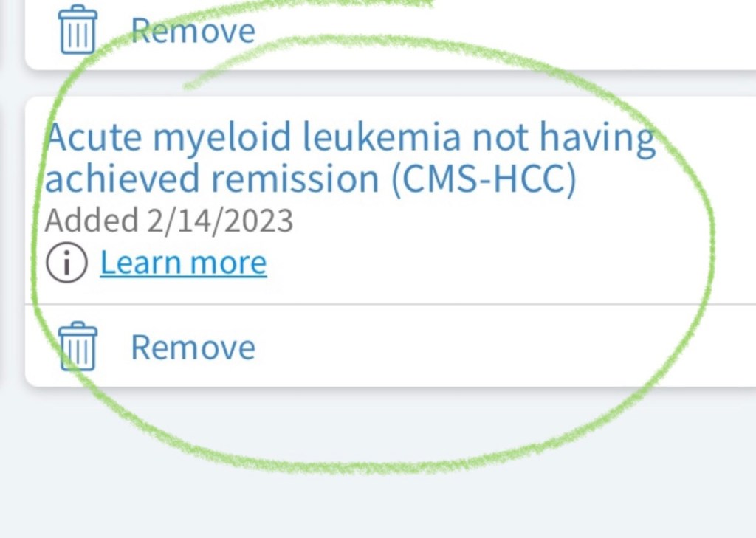The height and width of the screenshot is (538, 756).
Task: Click the trash icon under the leukemia entry
Action: [78, 346]
